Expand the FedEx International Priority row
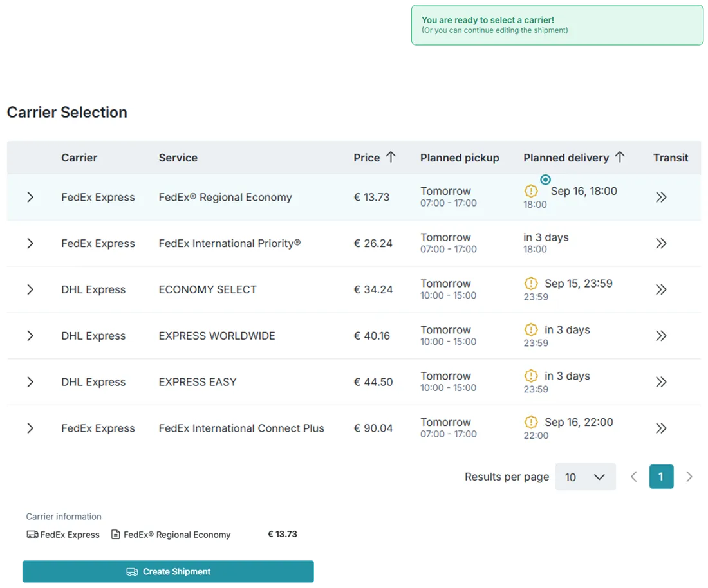This screenshot has height=588, width=708. (30, 243)
